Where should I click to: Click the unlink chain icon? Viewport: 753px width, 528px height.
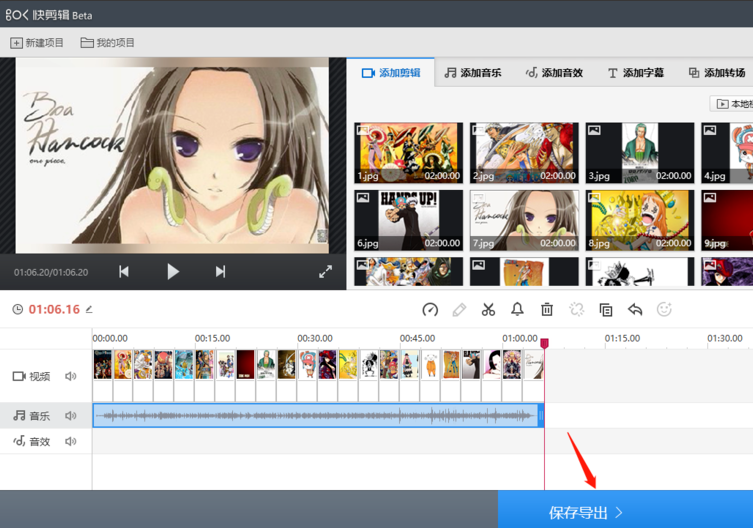tap(577, 310)
